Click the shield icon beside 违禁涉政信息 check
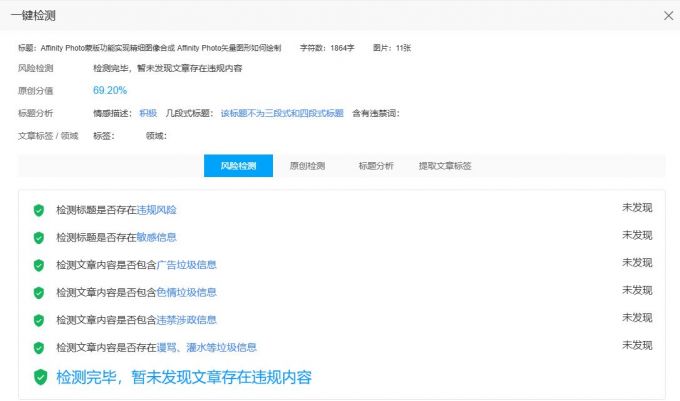 pyautogui.click(x=39, y=320)
